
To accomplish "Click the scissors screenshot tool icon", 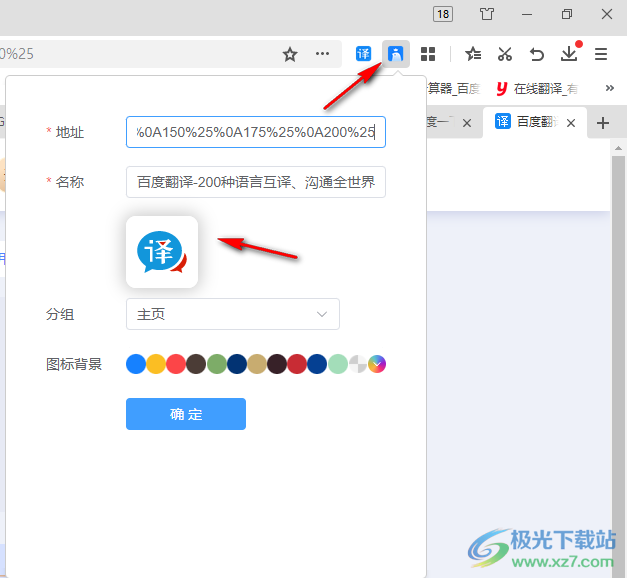I will pos(505,54).
